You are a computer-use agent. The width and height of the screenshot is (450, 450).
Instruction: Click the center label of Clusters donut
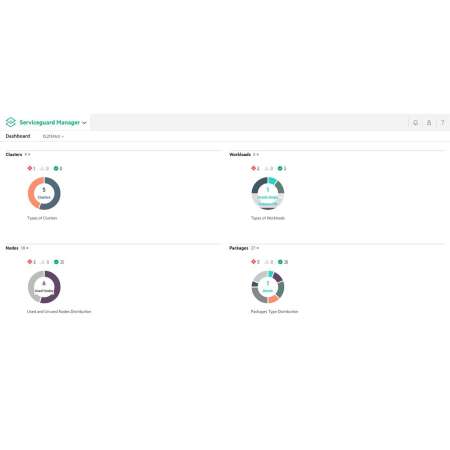point(44,194)
